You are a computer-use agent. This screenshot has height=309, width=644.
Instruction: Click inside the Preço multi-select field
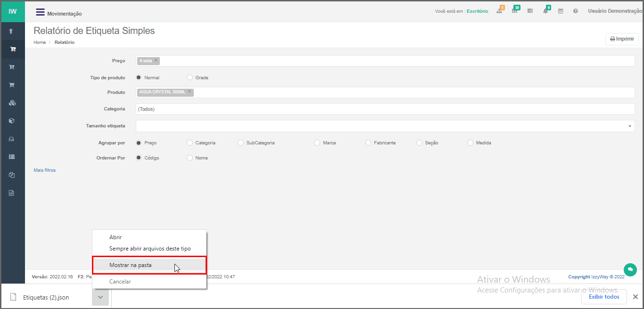coord(385,61)
